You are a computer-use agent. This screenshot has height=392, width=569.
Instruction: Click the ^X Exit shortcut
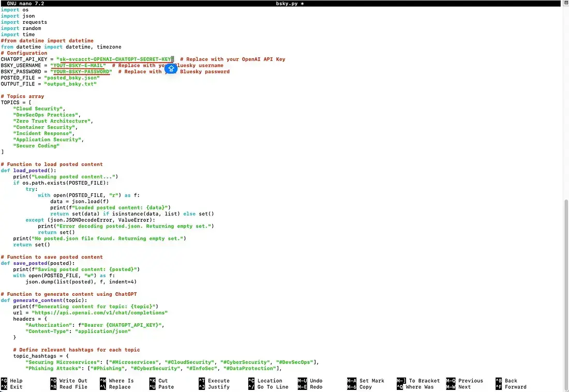tap(12, 387)
